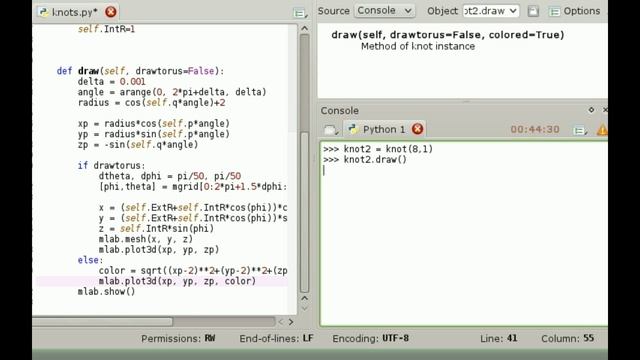Click the 'delta = 0.001' code line
The width and height of the screenshot is (640, 360).
111,82
